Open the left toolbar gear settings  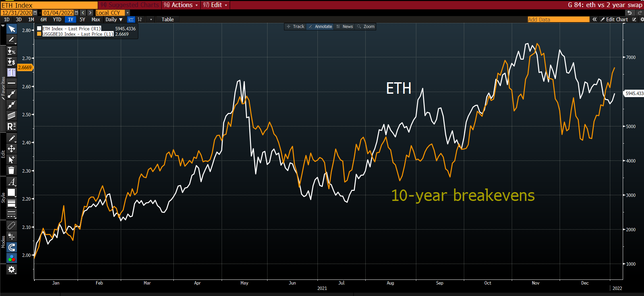(11, 269)
